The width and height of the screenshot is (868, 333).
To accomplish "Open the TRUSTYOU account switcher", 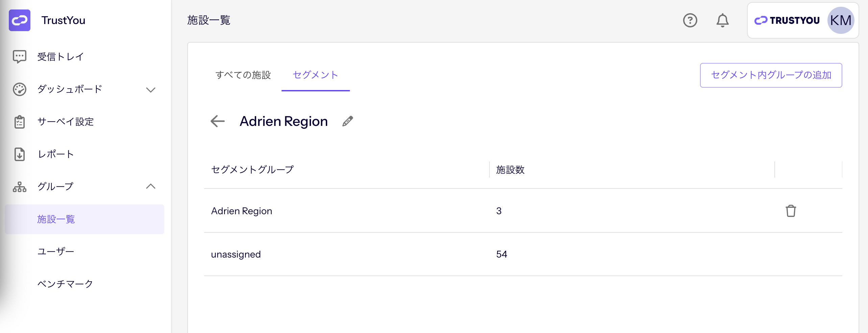I will click(x=787, y=20).
